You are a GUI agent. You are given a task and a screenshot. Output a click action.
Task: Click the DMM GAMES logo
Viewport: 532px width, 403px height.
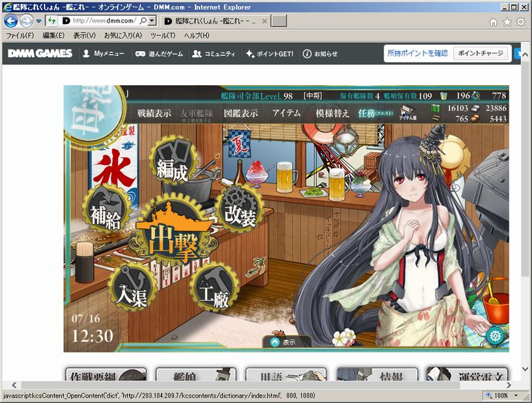40,54
